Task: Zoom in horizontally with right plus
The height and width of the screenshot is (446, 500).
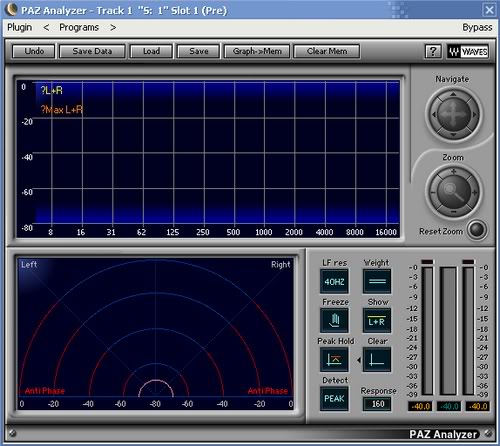Action: point(475,192)
